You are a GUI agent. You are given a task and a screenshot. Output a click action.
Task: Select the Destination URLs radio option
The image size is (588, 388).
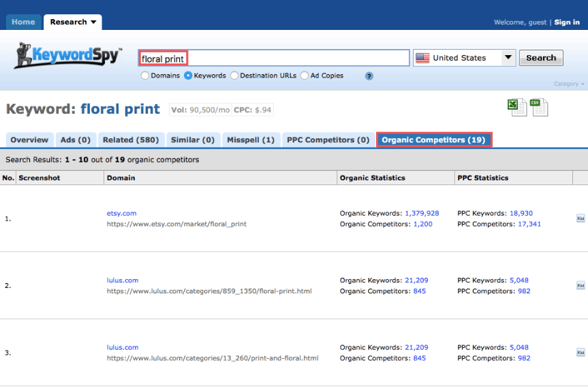coord(234,76)
